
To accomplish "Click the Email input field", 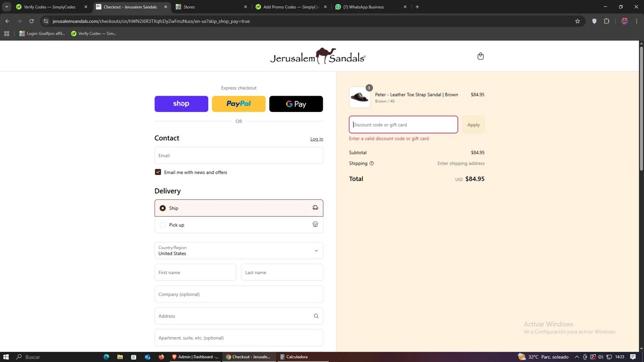I will 239,155.
